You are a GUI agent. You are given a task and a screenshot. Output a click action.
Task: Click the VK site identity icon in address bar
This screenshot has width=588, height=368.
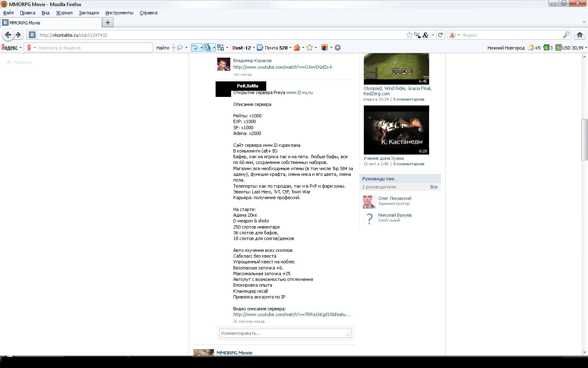click(32, 35)
